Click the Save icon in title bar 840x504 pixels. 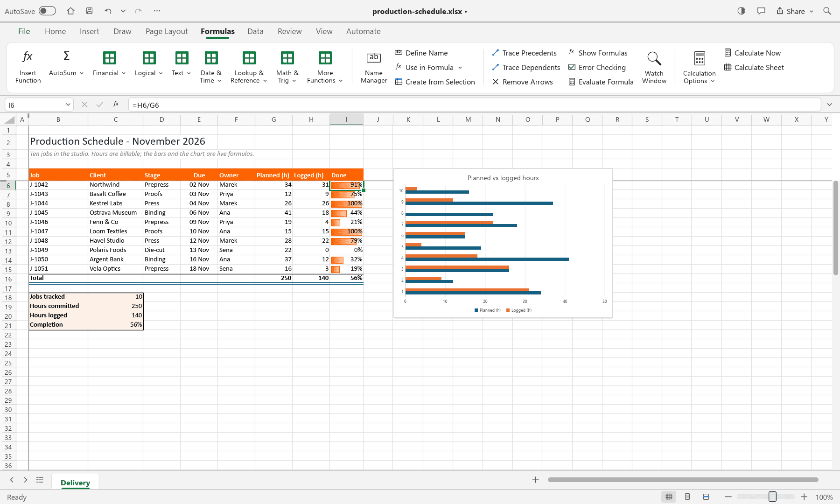[89, 11]
